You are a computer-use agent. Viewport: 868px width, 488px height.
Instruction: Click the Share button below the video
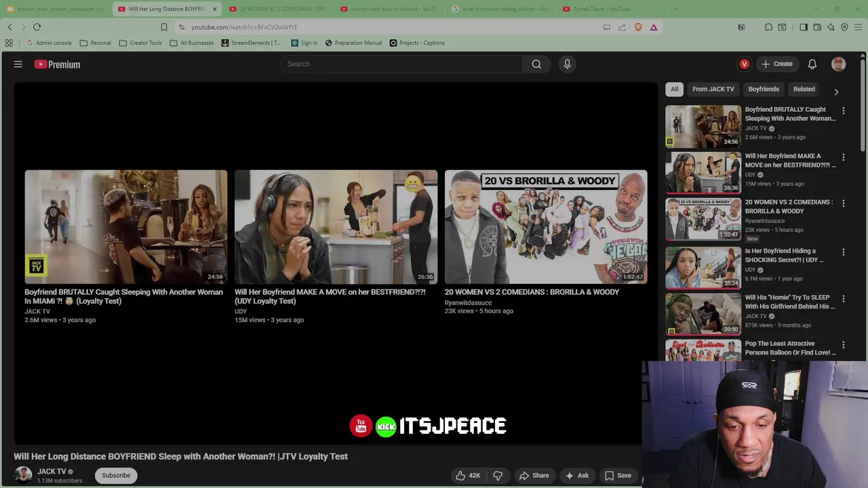tap(534, 475)
